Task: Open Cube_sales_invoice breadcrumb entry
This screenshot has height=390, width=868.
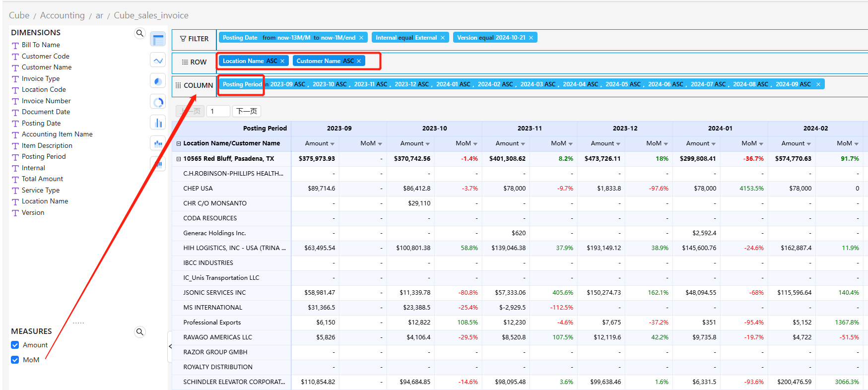Action: pyautogui.click(x=151, y=15)
